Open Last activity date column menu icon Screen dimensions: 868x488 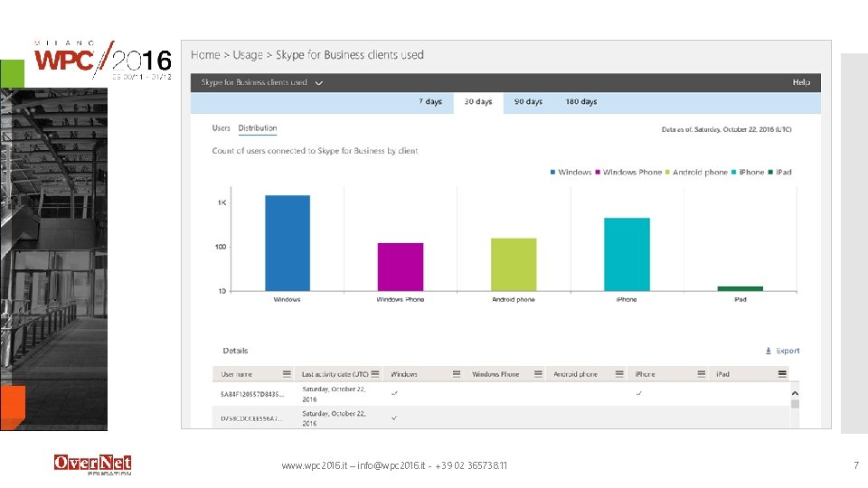(374, 374)
